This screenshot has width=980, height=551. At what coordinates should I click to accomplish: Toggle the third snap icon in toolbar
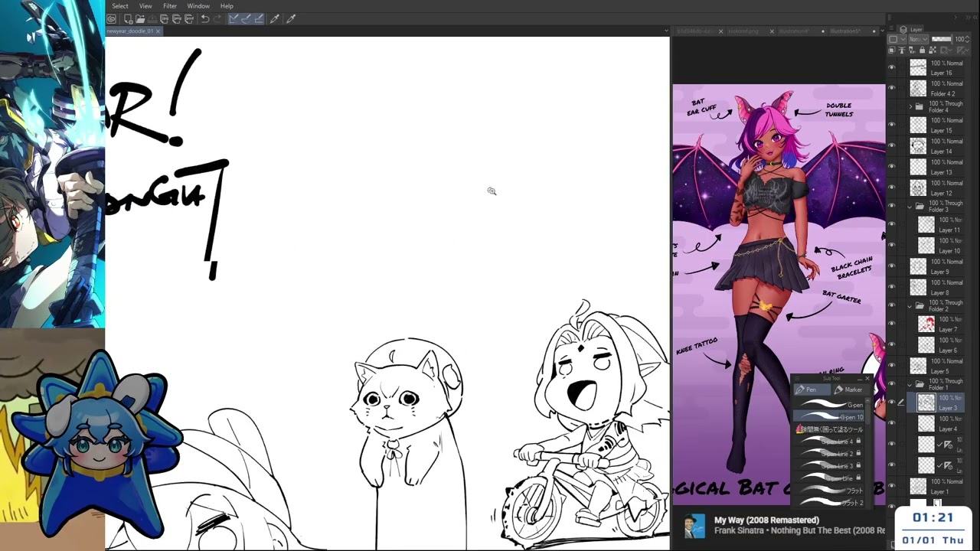coord(259,18)
